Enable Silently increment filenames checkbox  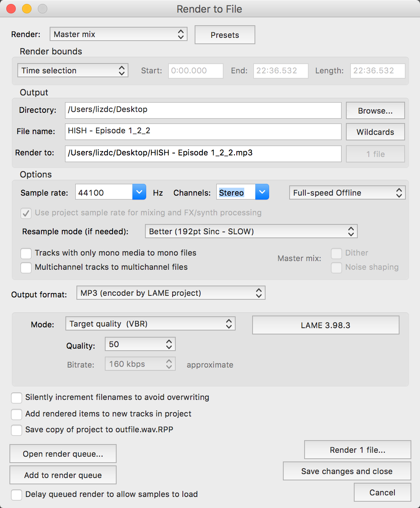[17, 398]
